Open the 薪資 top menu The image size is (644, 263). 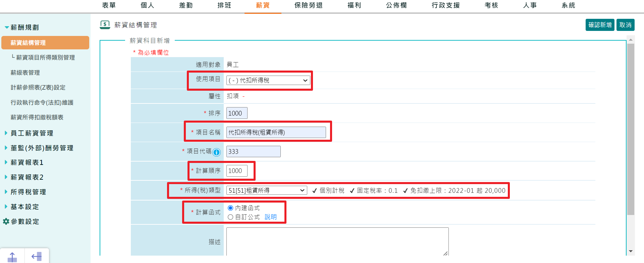coord(263,5)
